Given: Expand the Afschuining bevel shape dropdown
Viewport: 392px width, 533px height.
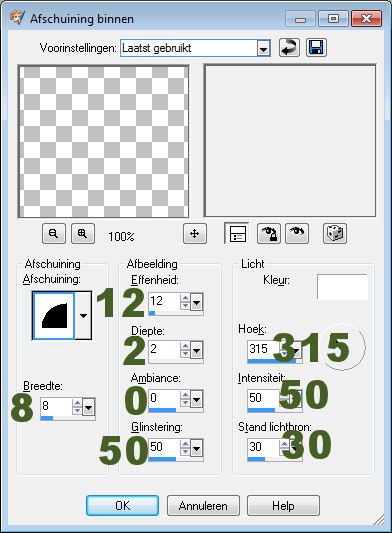Looking at the screenshot, I should (83, 315).
